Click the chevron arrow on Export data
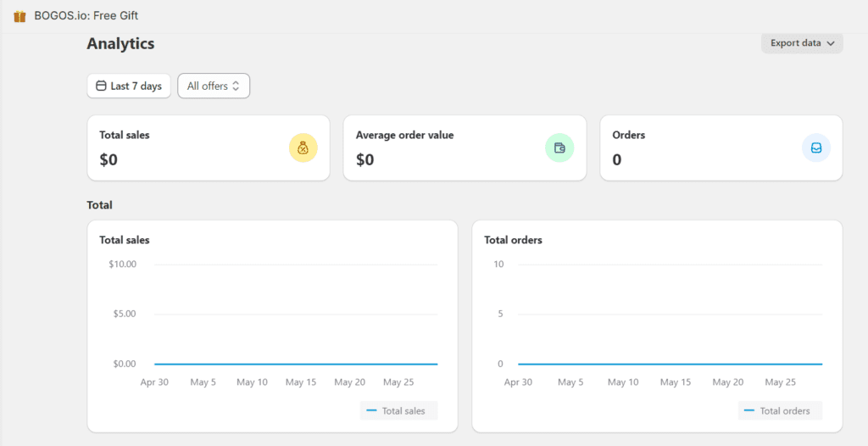Image resolution: width=868 pixels, height=446 pixels. (831, 43)
